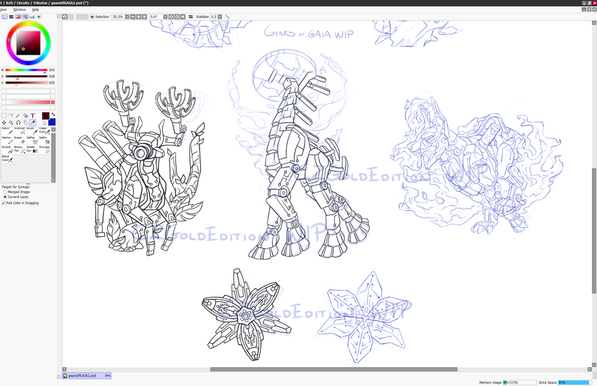
Task: Flip the canvas view horizontally
Action: pyautogui.click(x=190, y=17)
